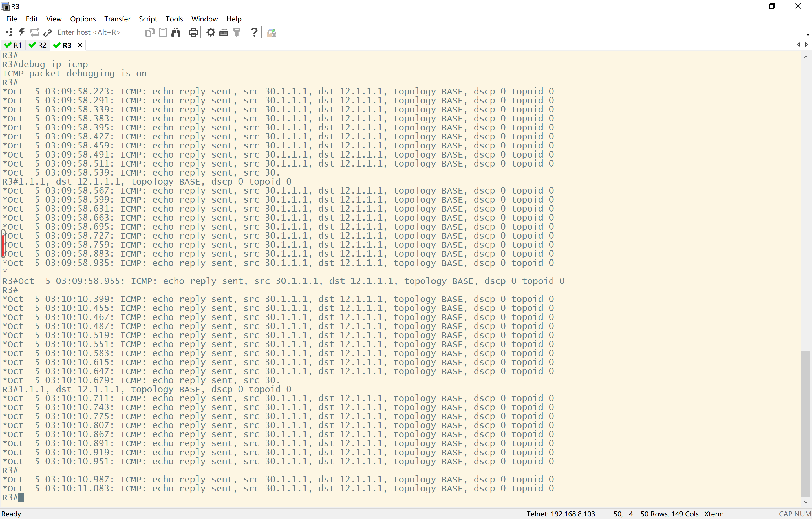Click the Disconnect chain-link icon
The image size is (812, 519).
point(48,32)
